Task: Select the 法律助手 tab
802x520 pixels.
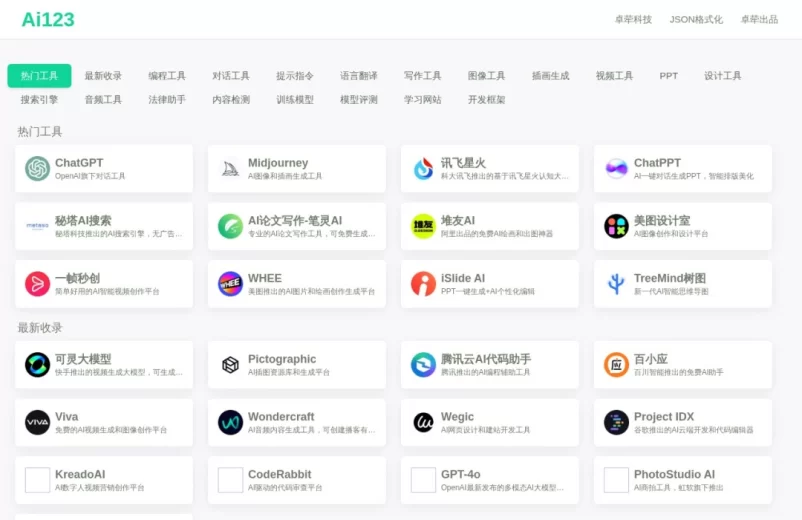Action: point(167,100)
